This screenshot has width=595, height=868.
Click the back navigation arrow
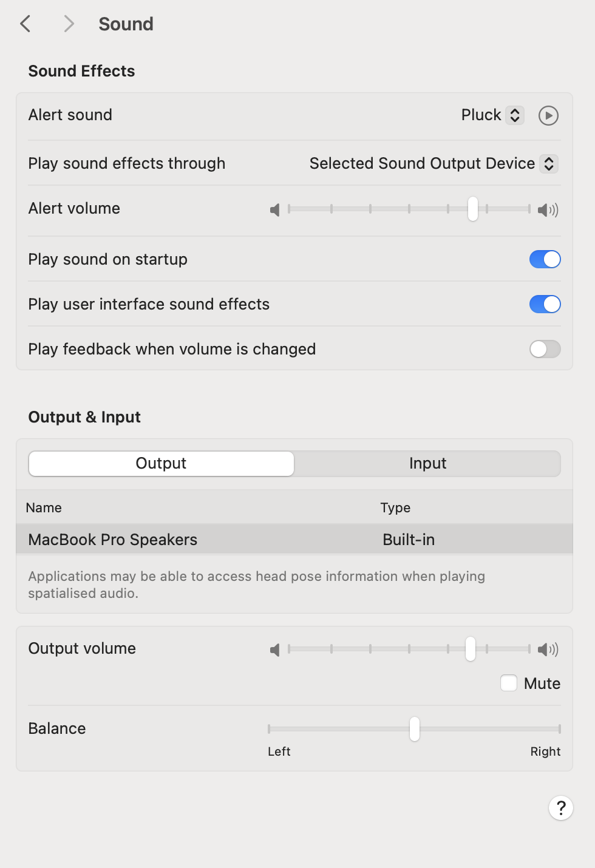click(x=25, y=23)
